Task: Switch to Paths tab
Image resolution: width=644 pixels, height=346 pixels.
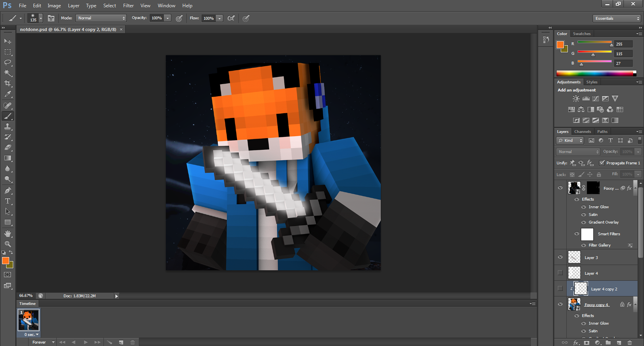Action: [602, 132]
